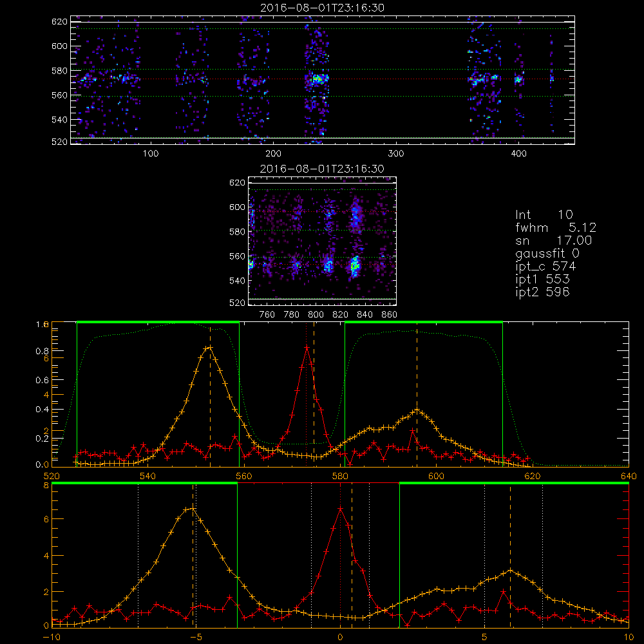Click x-axis label '5' under the bottom plot
644x644 pixels.
pyautogui.click(x=485, y=638)
